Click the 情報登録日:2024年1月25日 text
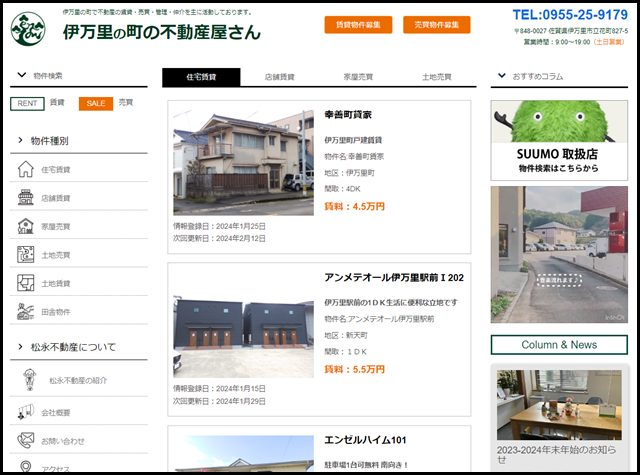 pyautogui.click(x=219, y=226)
